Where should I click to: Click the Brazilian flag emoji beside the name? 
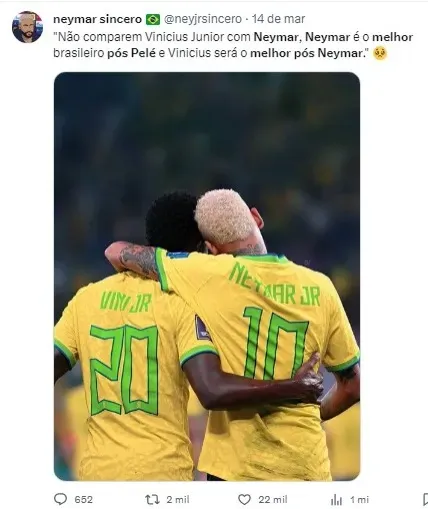153,19
